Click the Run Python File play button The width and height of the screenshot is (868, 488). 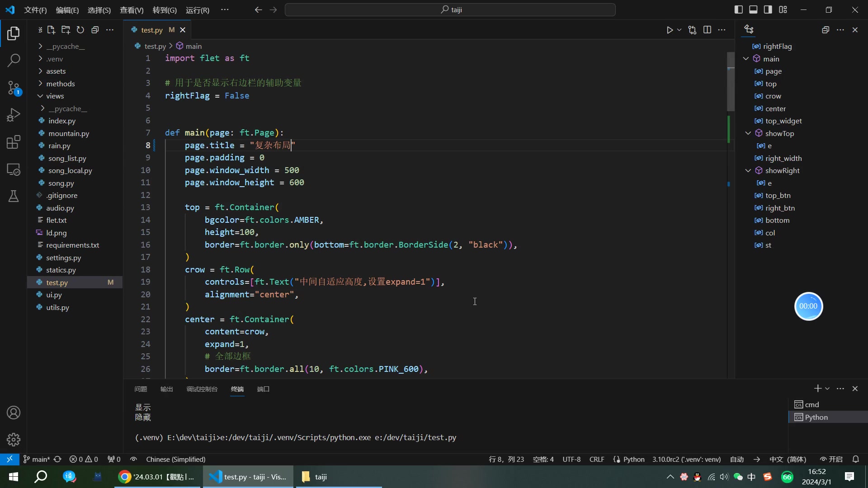pos(670,30)
